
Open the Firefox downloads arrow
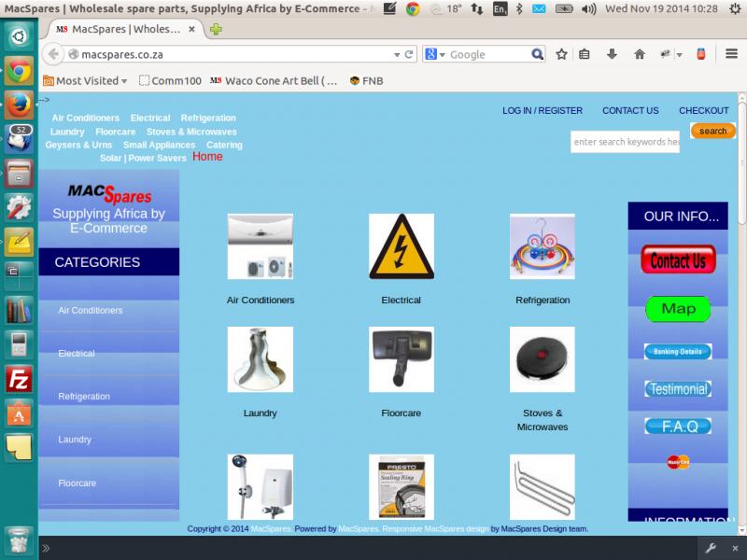pos(613,54)
